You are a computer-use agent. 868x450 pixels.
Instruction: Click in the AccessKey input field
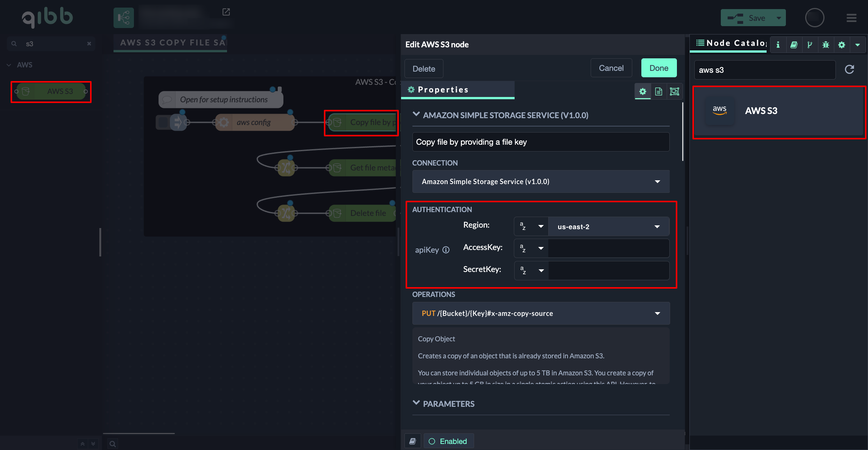608,248
